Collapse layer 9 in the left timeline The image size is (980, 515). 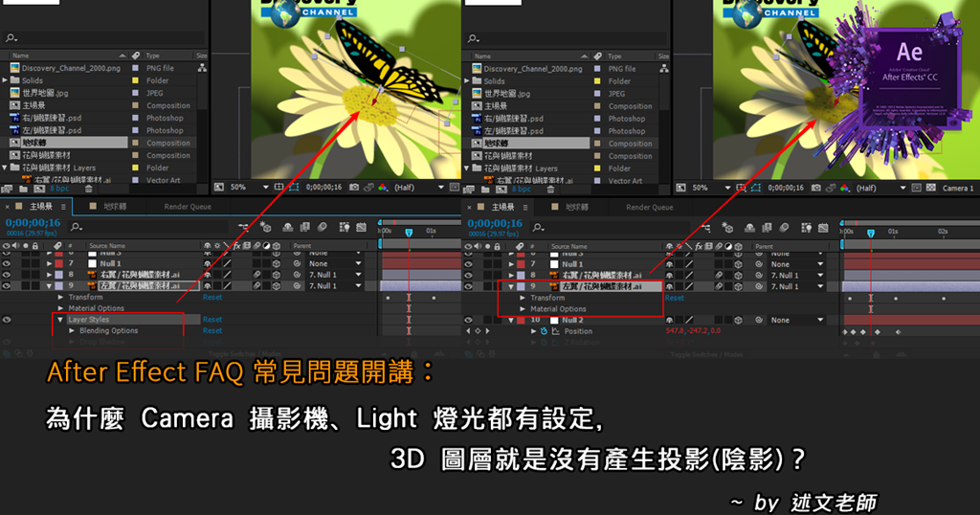click(50, 285)
